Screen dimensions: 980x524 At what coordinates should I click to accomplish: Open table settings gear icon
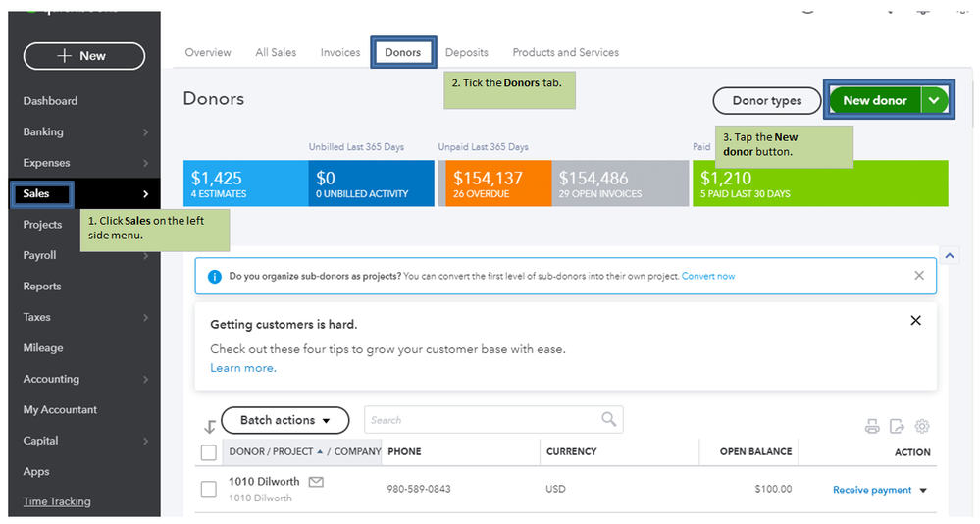pyautogui.click(x=921, y=426)
